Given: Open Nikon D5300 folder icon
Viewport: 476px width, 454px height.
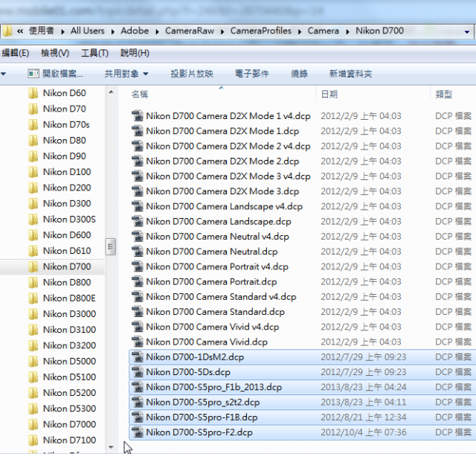Looking at the screenshot, I should (33, 409).
